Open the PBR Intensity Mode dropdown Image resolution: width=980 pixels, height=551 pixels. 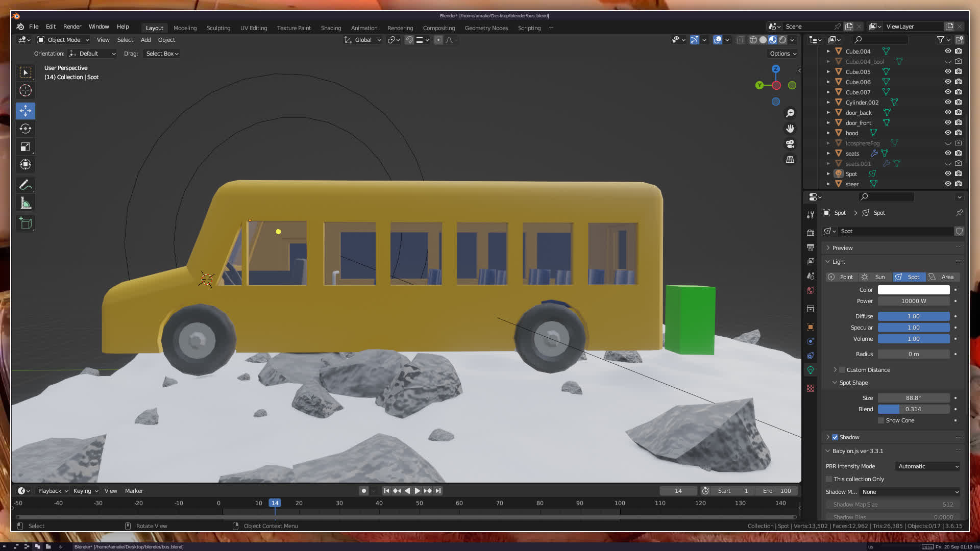click(928, 466)
